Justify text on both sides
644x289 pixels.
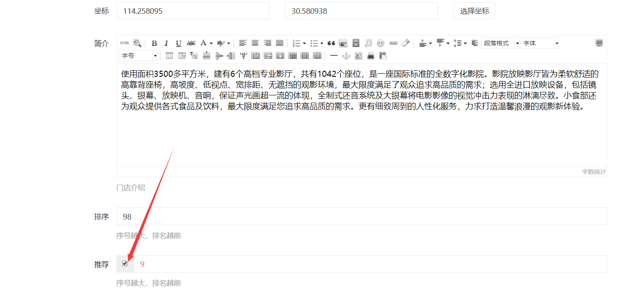(x=280, y=43)
